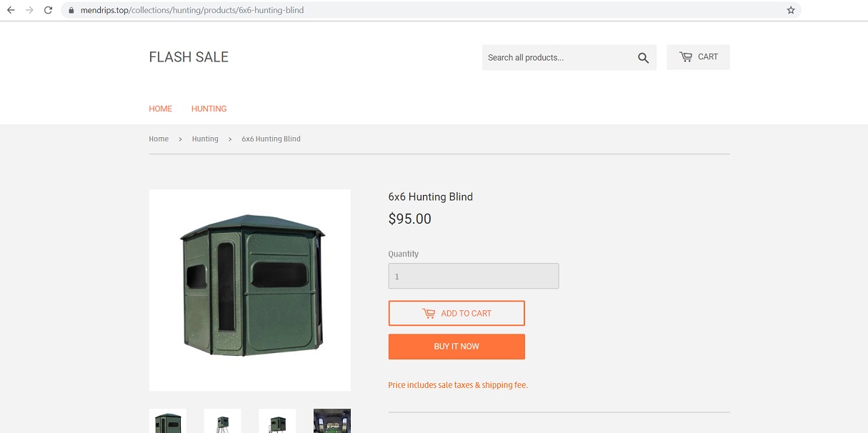The width and height of the screenshot is (868, 433).
Task: Select the second thumbnail of blind on tower
Action: pos(222,421)
